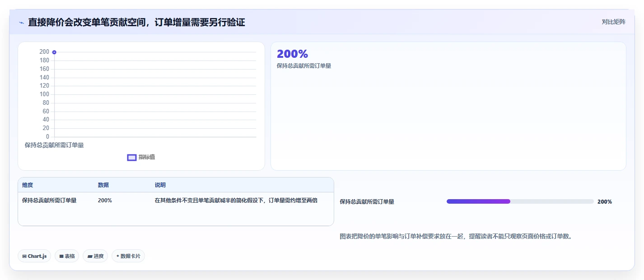Click the 对比矩阵 label in header
Screen dimensions: 644x280
[x=613, y=22]
